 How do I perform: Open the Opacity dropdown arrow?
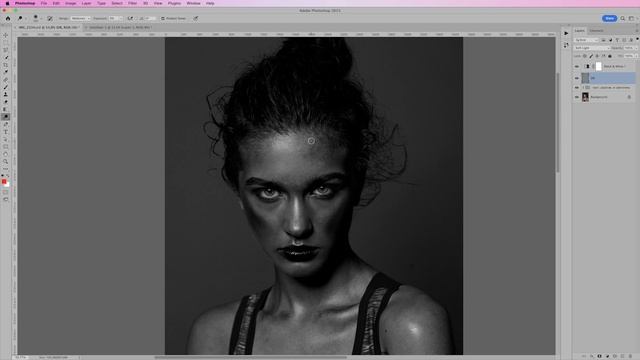(636, 48)
